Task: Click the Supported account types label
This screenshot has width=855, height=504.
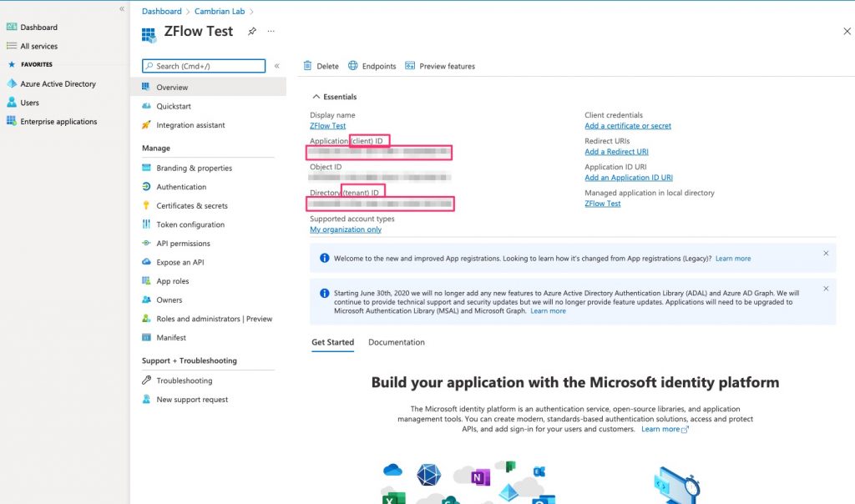Action: [352, 219]
